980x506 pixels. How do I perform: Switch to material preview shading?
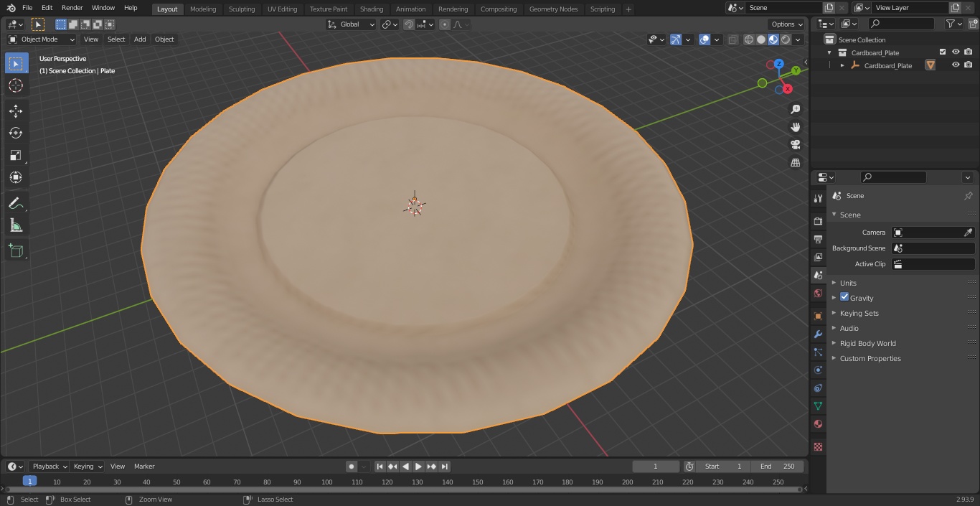(773, 39)
